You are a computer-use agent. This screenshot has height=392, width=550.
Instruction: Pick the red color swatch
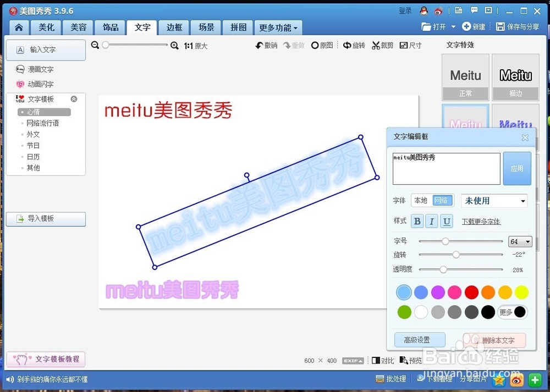(x=471, y=292)
